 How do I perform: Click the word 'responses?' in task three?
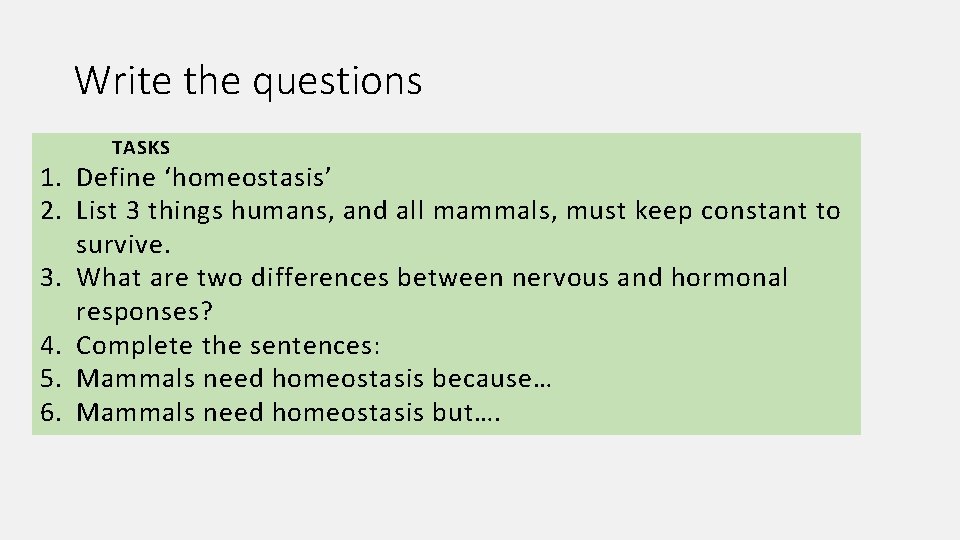(x=144, y=312)
